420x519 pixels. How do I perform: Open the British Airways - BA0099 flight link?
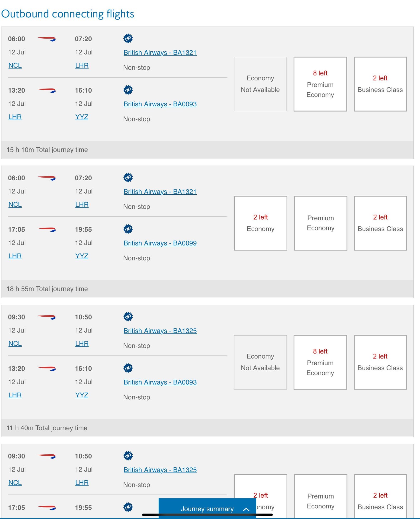[160, 243]
